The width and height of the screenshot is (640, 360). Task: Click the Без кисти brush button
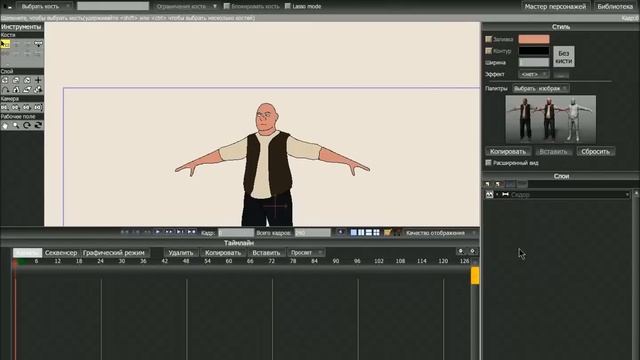pos(564,57)
